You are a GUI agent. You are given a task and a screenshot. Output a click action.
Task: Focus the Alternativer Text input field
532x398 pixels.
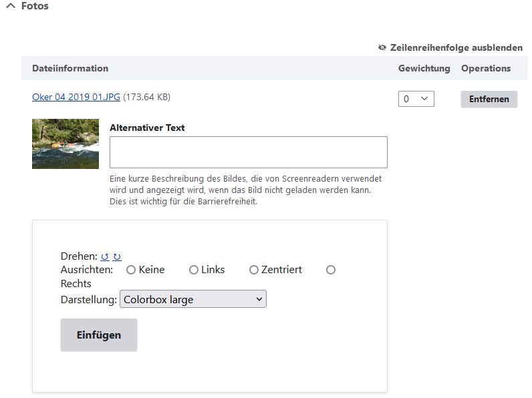coord(248,152)
